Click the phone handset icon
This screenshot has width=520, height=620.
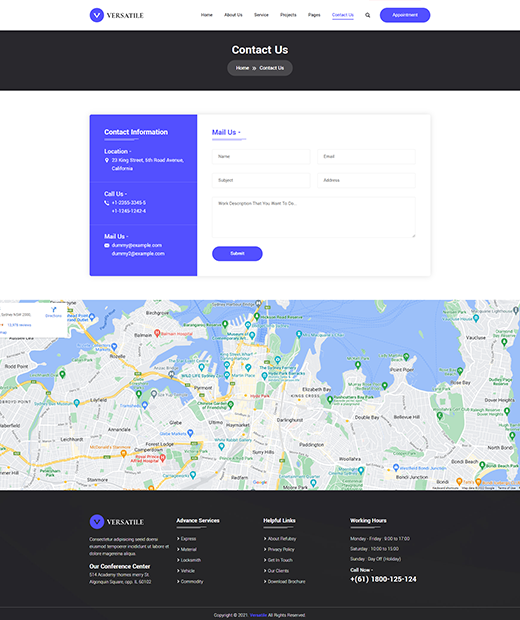point(106,203)
